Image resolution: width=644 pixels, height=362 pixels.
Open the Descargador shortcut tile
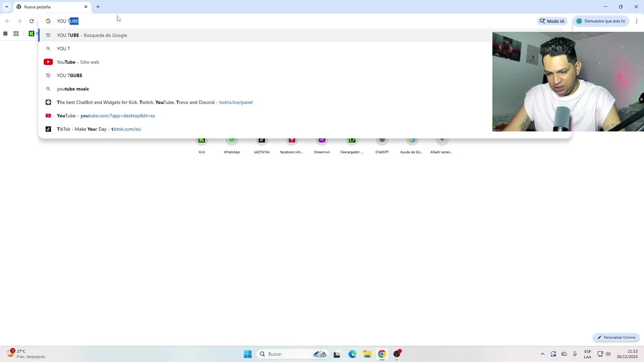click(x=352, y=145)
